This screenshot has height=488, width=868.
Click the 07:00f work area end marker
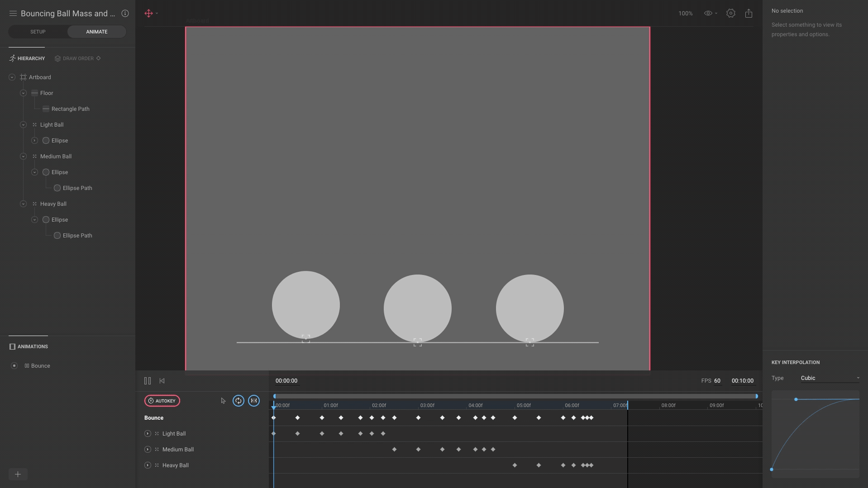627,405
